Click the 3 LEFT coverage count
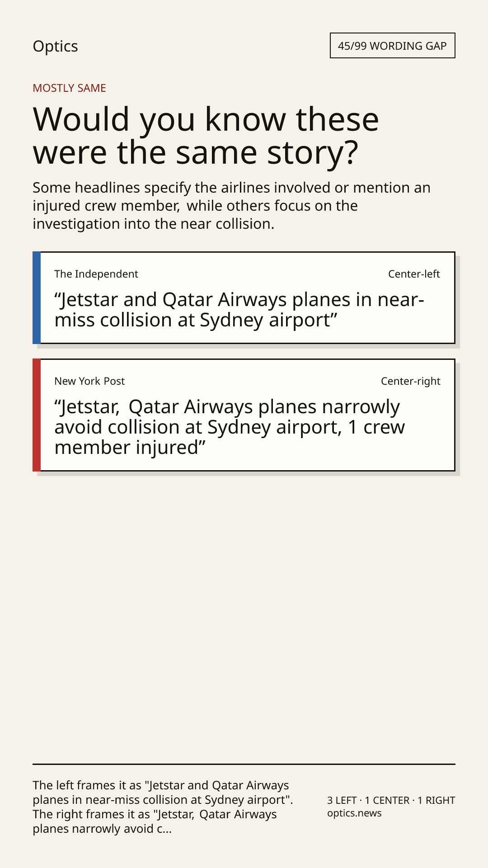This screenshot has width=488, height=868. (342, 800)
